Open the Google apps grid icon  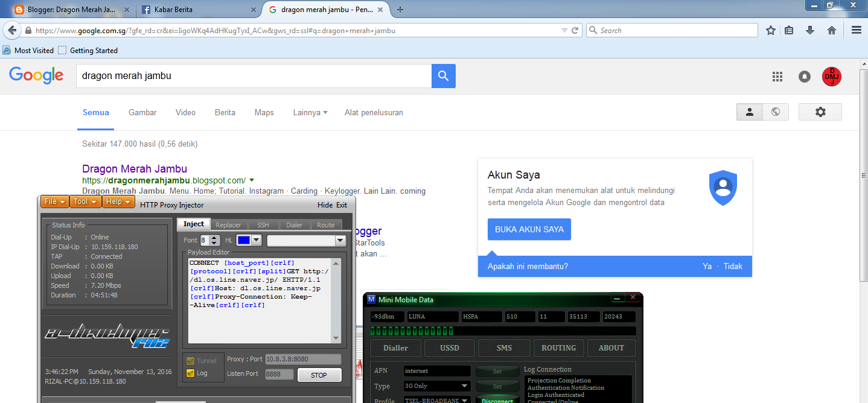pyautogui.click(x=777, y=77)
